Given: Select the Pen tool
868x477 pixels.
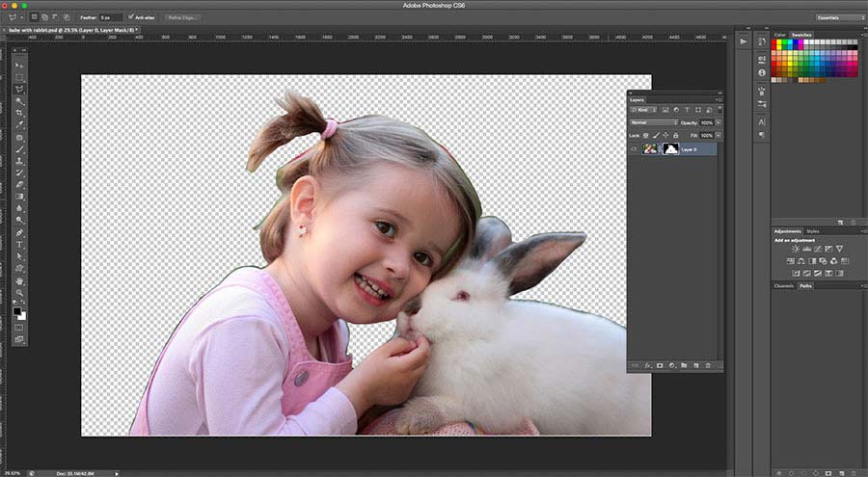Looking at the screenshot, I should click(19, 232).
